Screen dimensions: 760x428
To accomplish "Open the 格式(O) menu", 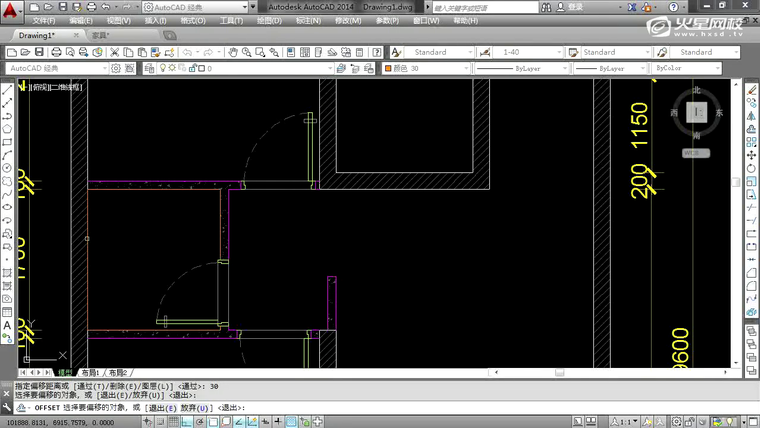I will pos(193,20).
